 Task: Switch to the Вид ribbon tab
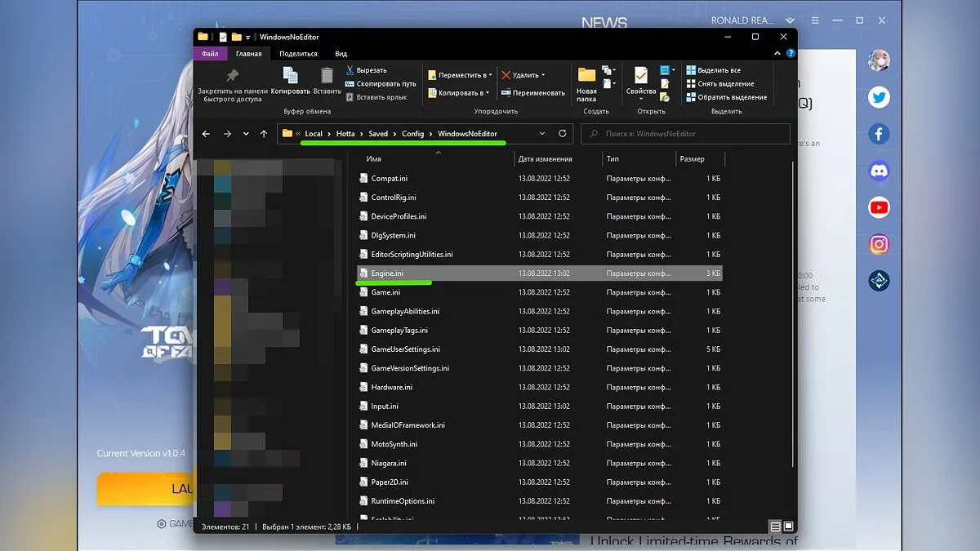(341, 54)
